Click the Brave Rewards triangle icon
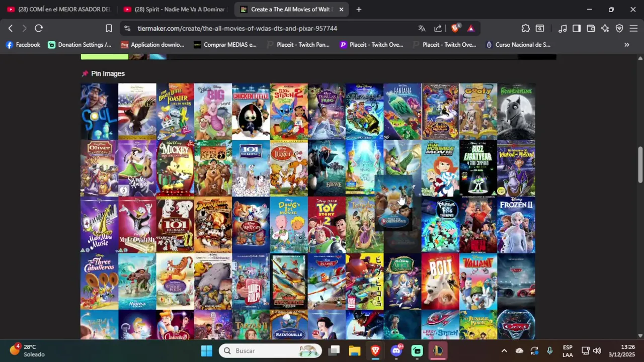The width and height of the screenshot is (644, 362). pyautogui.click(x=471, y=29)
